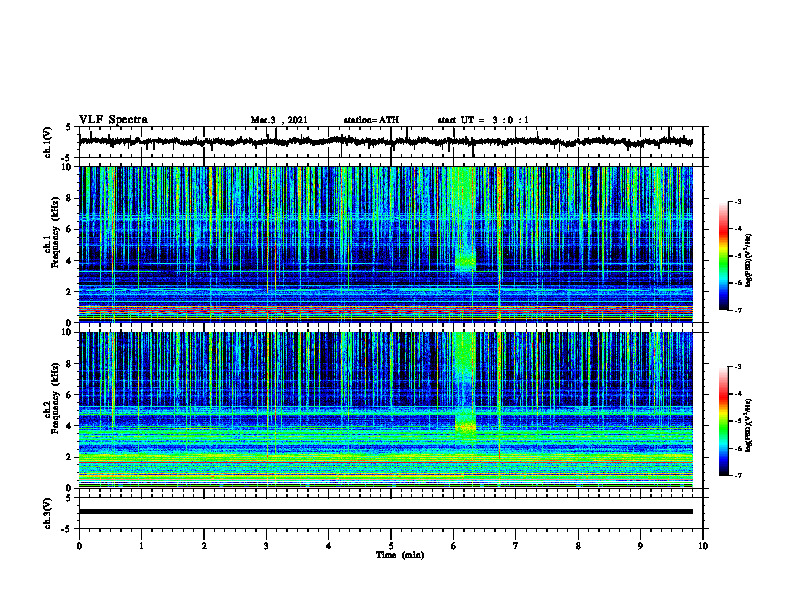Click the ch.1 spectrogram "8" kHz tick label

69,198
